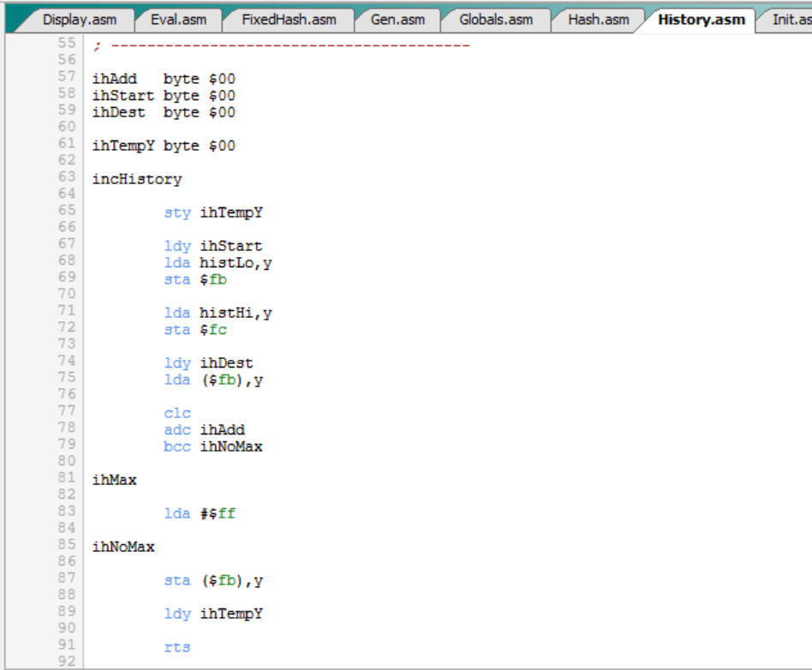
Task: Place cursor on 'adc ihAdd' line
Action: tap(204, 429)
